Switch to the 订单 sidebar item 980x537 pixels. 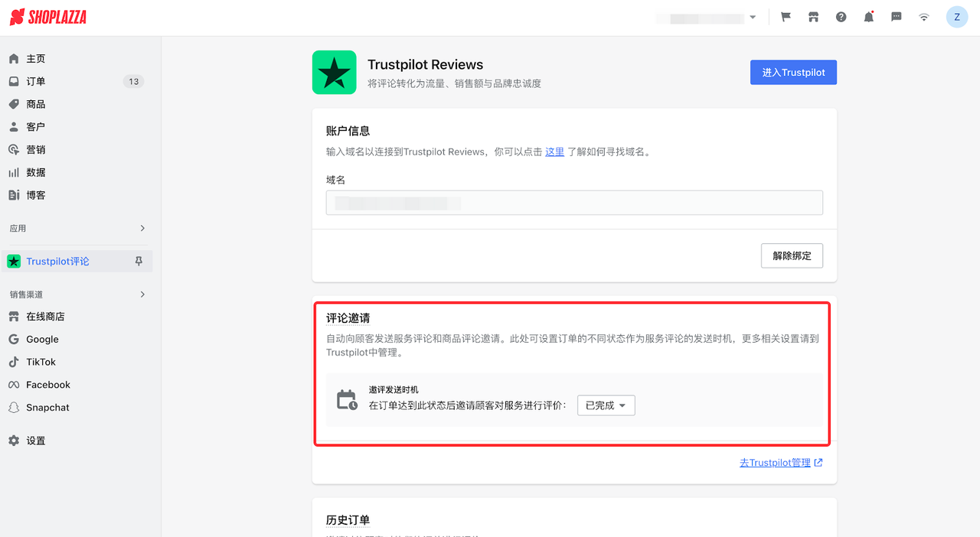36,81
